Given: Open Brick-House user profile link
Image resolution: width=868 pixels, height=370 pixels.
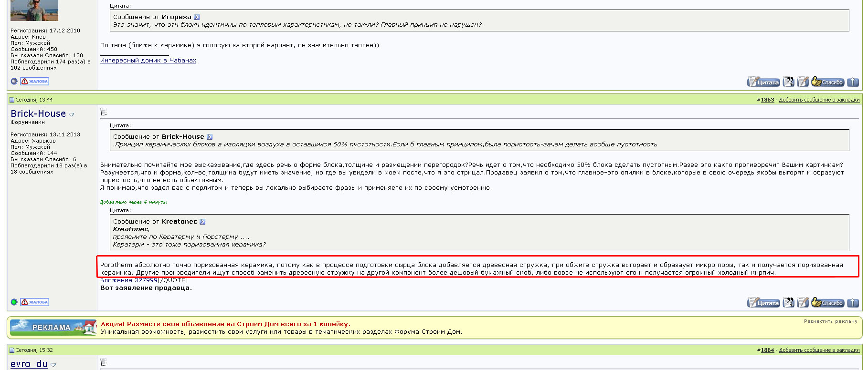Looking at the screenshot, I should pos(38,113).
